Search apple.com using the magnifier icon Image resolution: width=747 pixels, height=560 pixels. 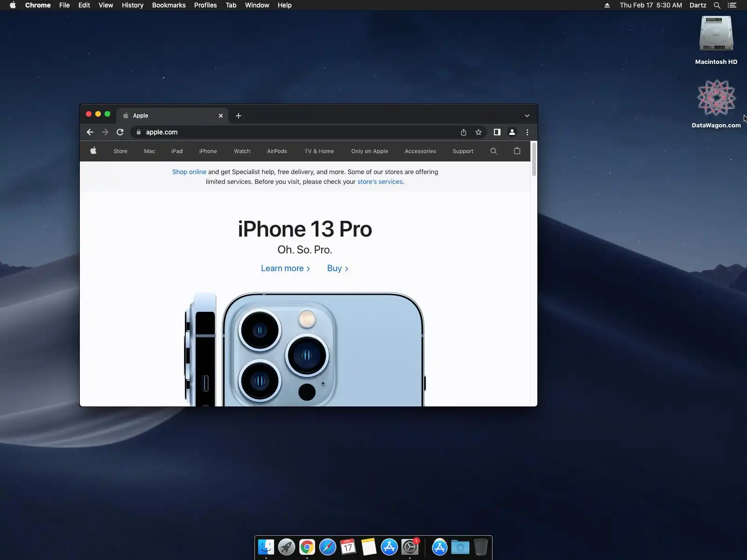pyautogui.click(x=493, y=151)
